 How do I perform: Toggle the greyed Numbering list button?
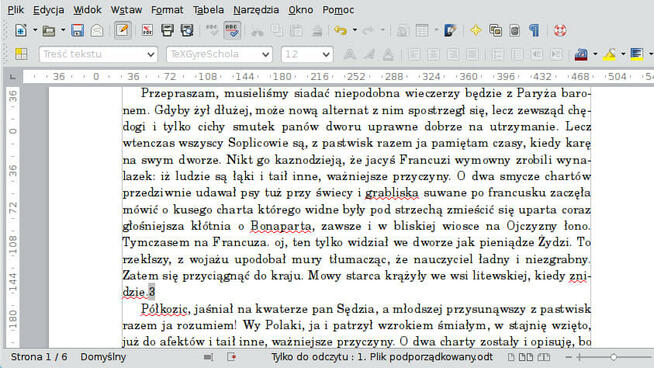(497, 54)
